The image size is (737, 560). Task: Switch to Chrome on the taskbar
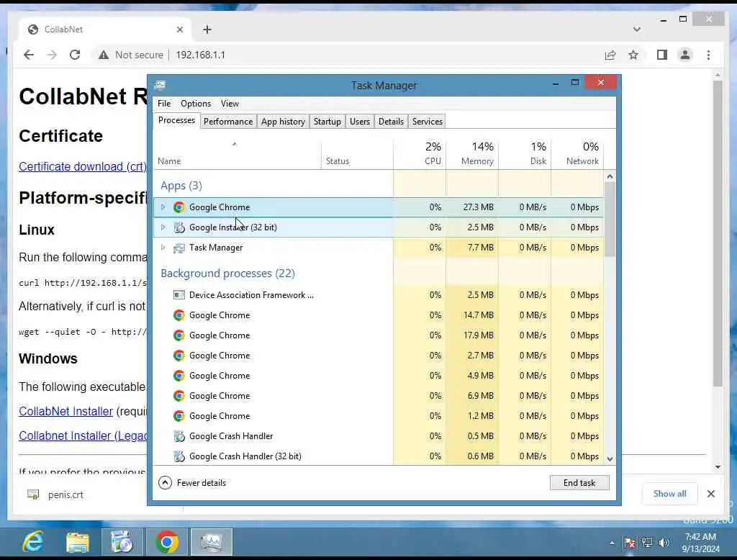(x=167, y=542)
